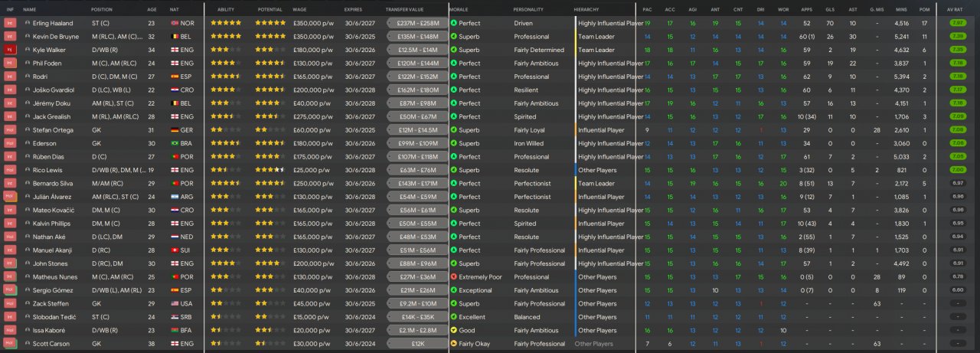Click the 7.97 average rating badge for Haaland
The height and width of the screenshot is (353, 980).
click(957, 23)
